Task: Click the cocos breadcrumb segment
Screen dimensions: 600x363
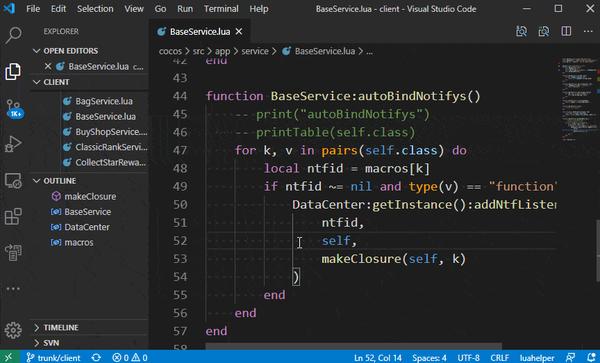Action: point(170,51)
